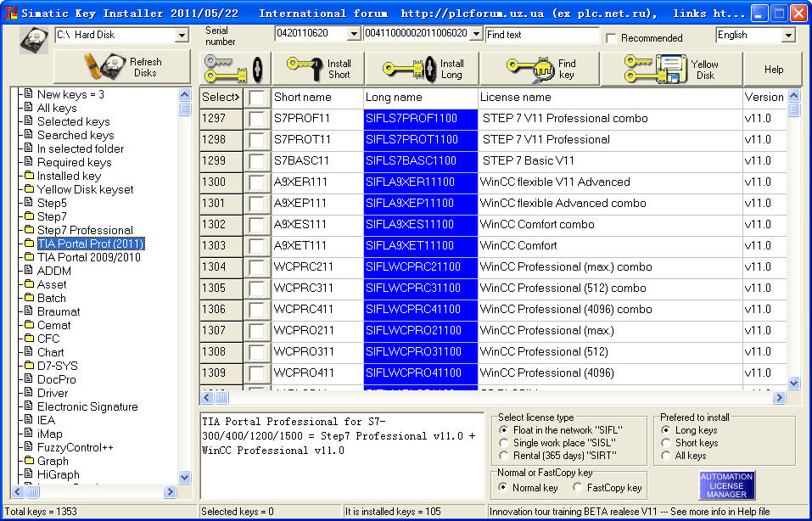
Task: Check the box for key row 1297
Action: [257, 119]
